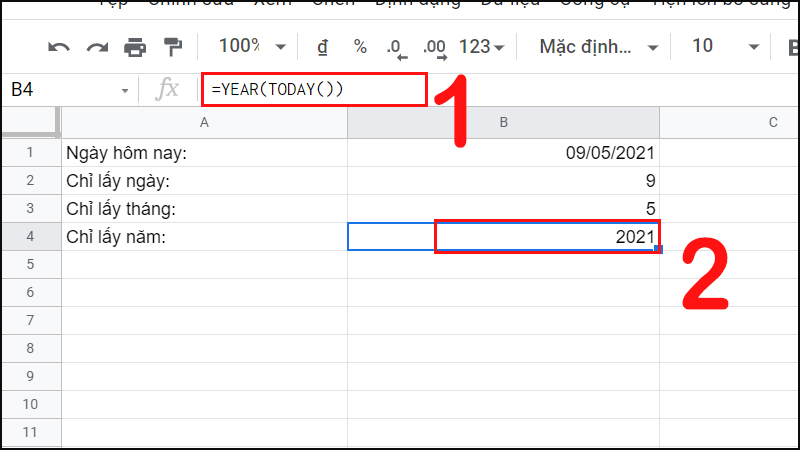Redo the last undone action
Screen dimensions: 800x450
click(97, 47)
